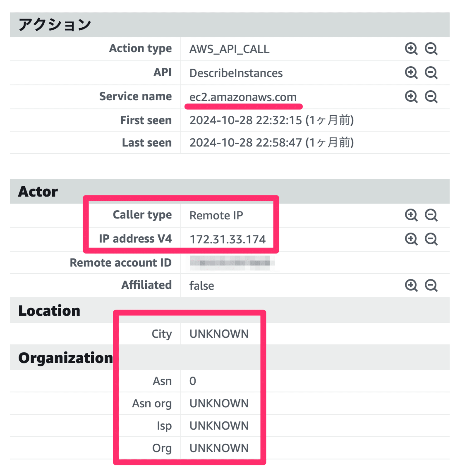Screen dimensions: 460x476
Task: Click the ec2.amazonaws.com service name
Action: tap(243, 97)
